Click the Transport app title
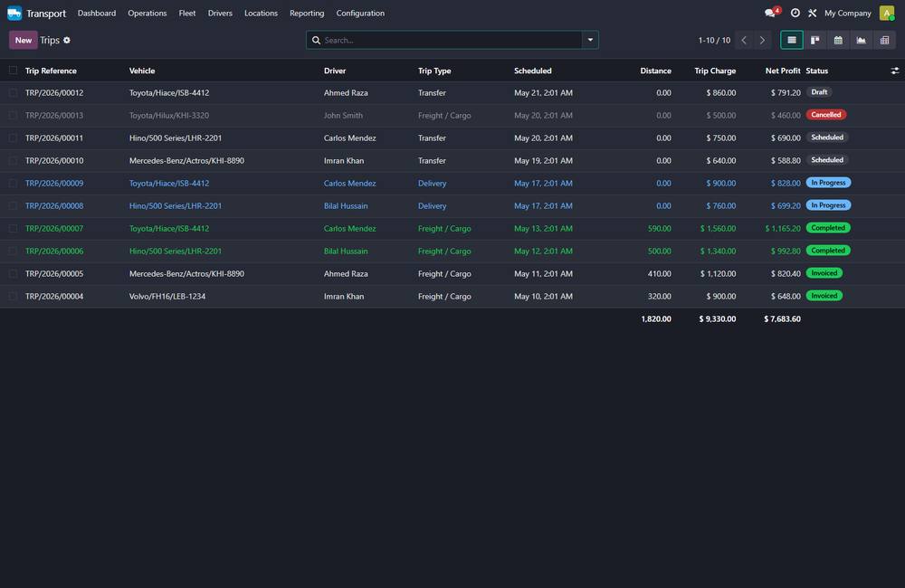 coord(46,14)
